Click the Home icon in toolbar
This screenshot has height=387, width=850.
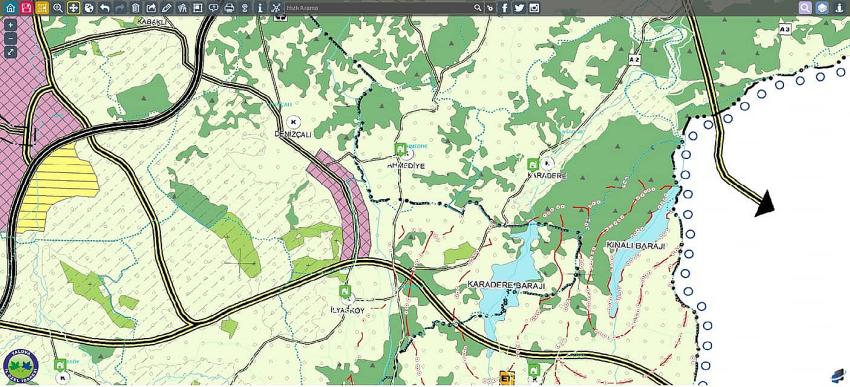10,8
